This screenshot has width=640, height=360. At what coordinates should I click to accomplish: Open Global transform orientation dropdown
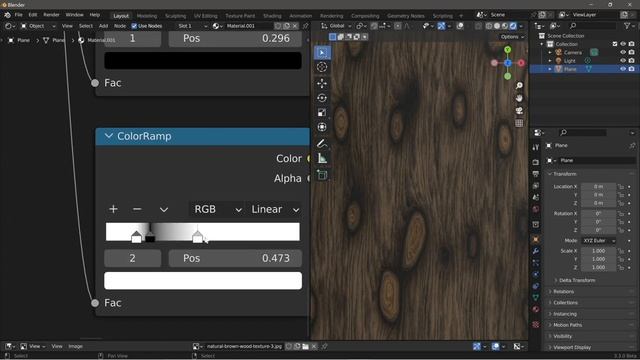(x=336, y=26)
